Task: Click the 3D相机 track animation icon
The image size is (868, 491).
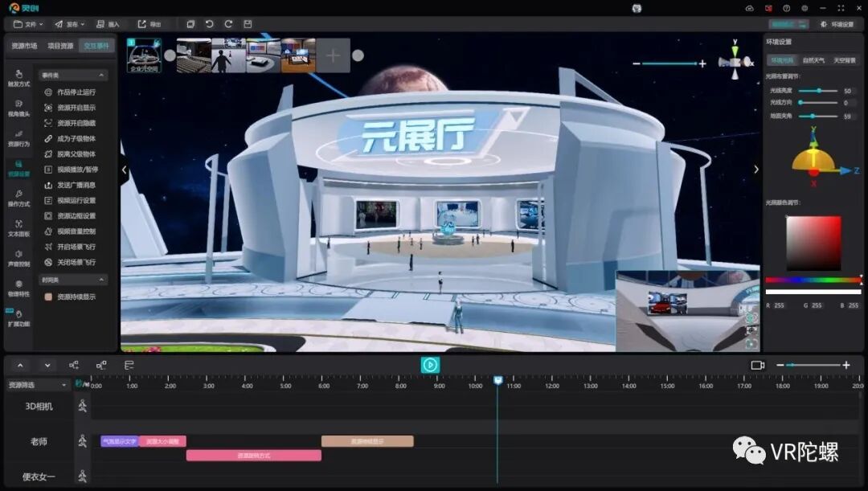Action: pyautogui.click(x=83, y=407)
